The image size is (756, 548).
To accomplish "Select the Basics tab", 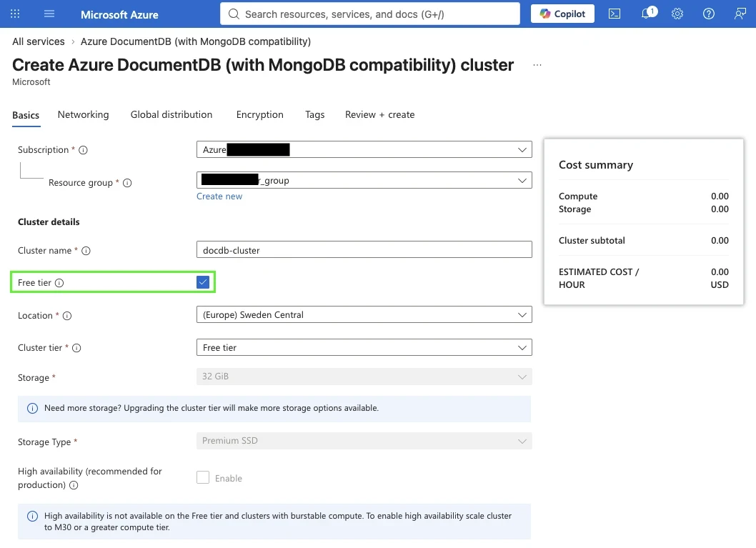I will coord(26,115).
